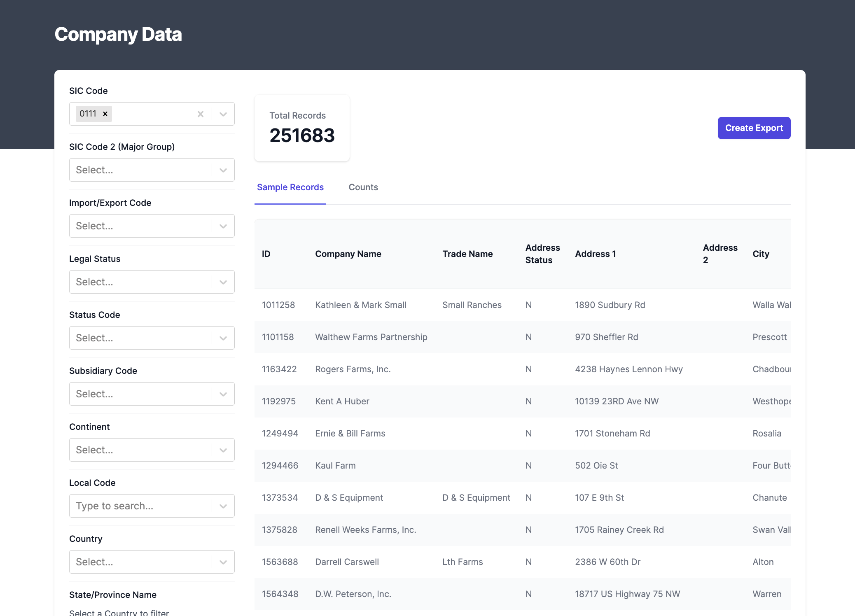Open SIC Code 2 (Major Group) dropdown
855x616 pixels.
point(152,170)
